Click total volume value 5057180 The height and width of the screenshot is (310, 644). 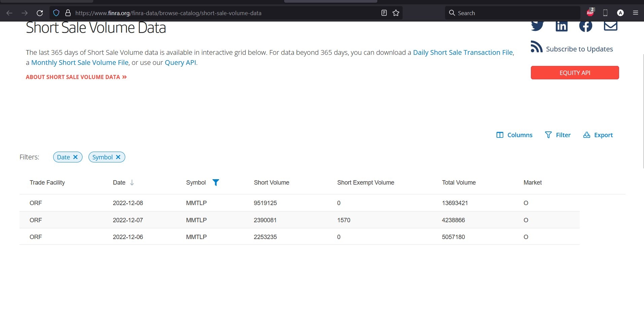pyautogui.click(x=453, y=237)
